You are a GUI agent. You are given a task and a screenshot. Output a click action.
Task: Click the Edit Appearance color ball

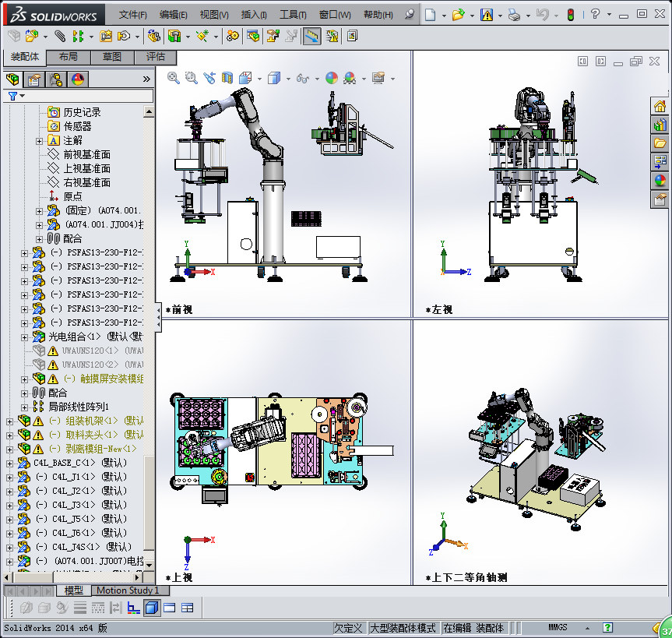[331, 78]
